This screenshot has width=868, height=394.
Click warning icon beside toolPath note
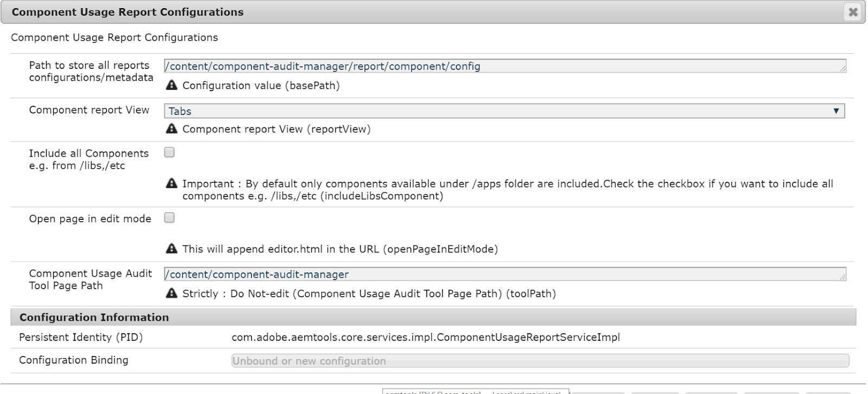point(171,293)
